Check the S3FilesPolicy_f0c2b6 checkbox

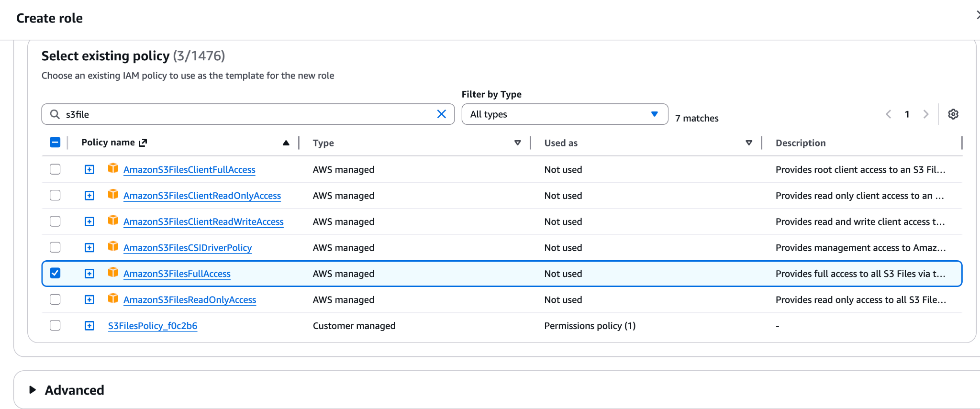tap(55, 325)
